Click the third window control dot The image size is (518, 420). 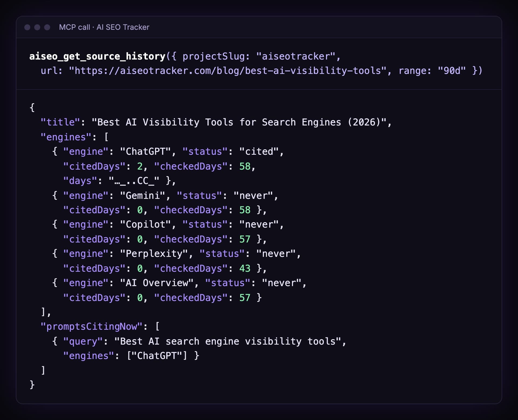47,27
